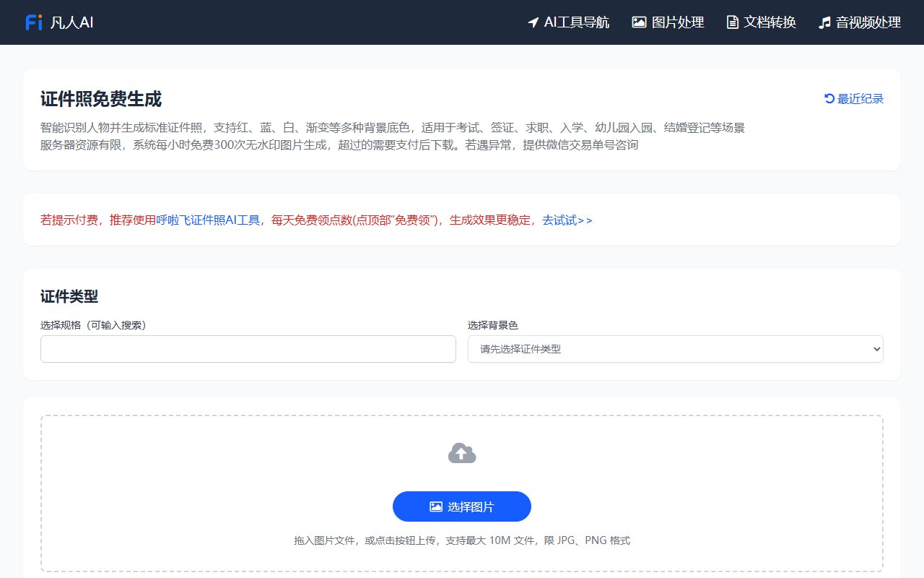The image size is (924, 578).
Task: Click the history refresh icon beside 最近纪录
Action: (x=829, y=99)
